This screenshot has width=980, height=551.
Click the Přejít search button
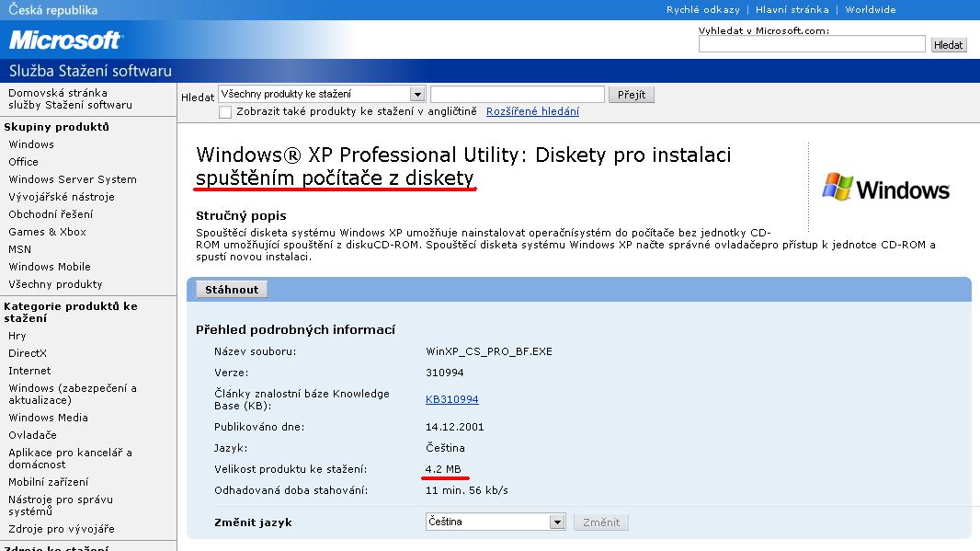[x=632, y=95]
